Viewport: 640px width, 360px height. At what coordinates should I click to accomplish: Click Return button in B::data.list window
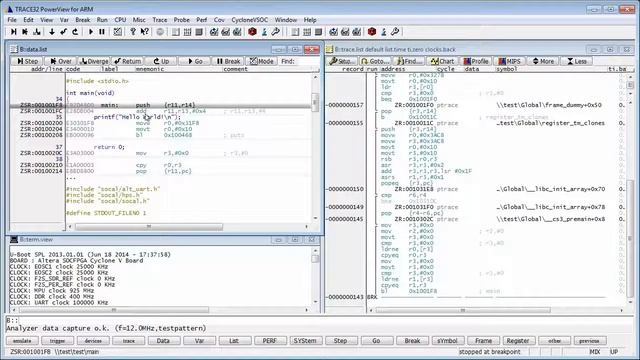[127, 61]
